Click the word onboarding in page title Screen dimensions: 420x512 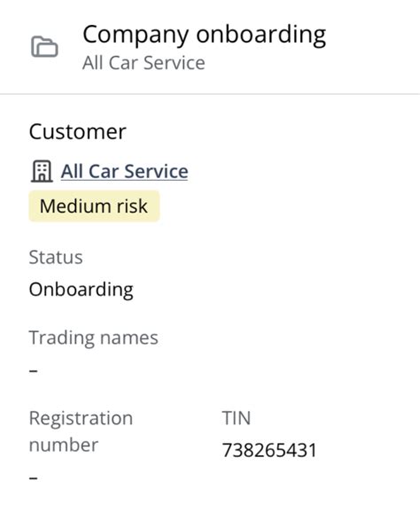click(261, 35)
